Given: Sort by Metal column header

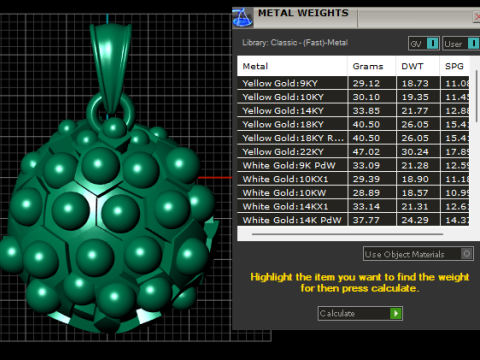Looking at the screenshot, I should click(292, 66).
